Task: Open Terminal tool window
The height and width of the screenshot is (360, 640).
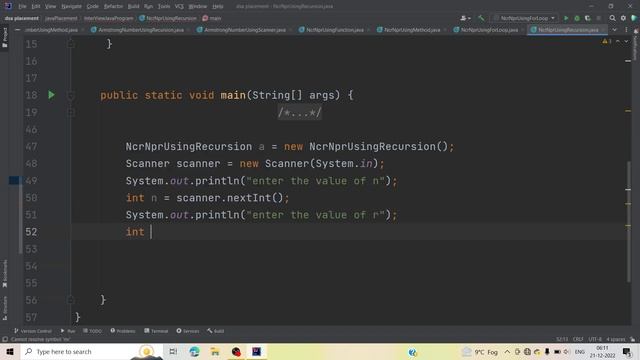Action: point(156,331)
